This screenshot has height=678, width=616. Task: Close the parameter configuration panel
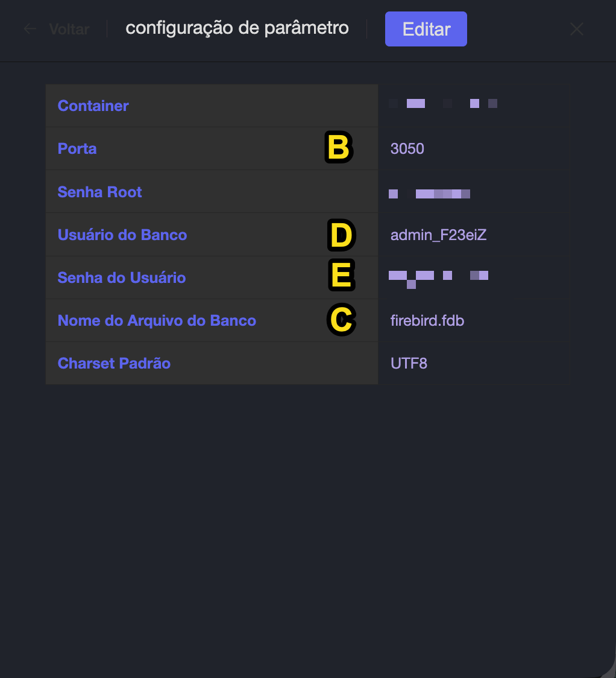(x=577, y=29)
